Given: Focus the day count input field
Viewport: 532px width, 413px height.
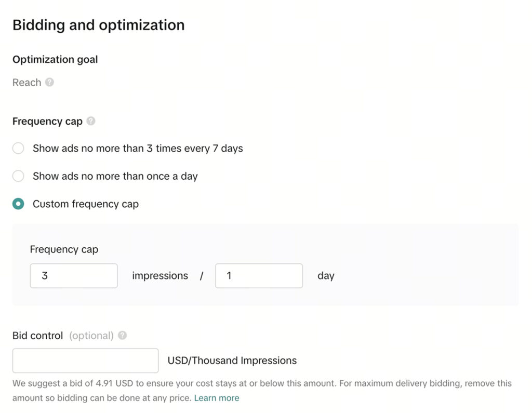Looking at the screenshot, I should (259, 276).
